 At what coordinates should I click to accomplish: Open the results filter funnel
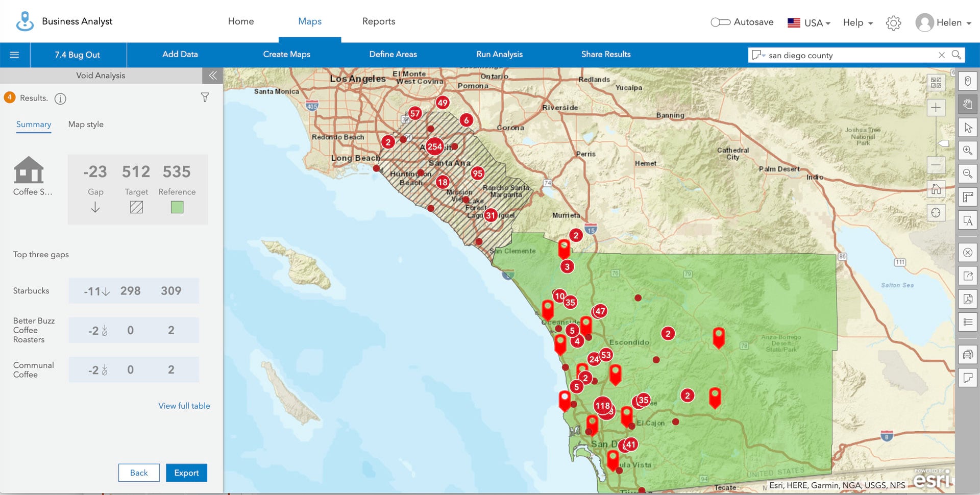tap(205, 97)
